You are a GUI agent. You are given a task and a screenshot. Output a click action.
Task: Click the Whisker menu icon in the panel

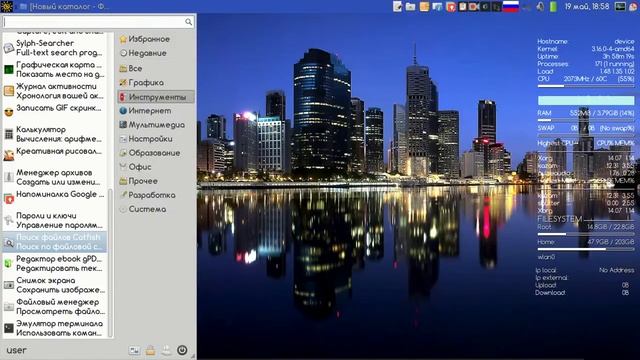pos(7,6)
